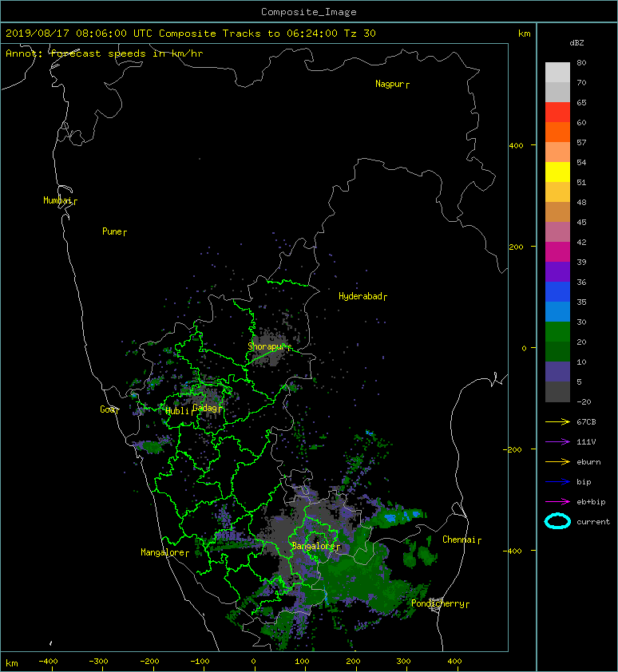Select the Hubli city label
This screenshot has height=672, width=618.
coord(180,411)
